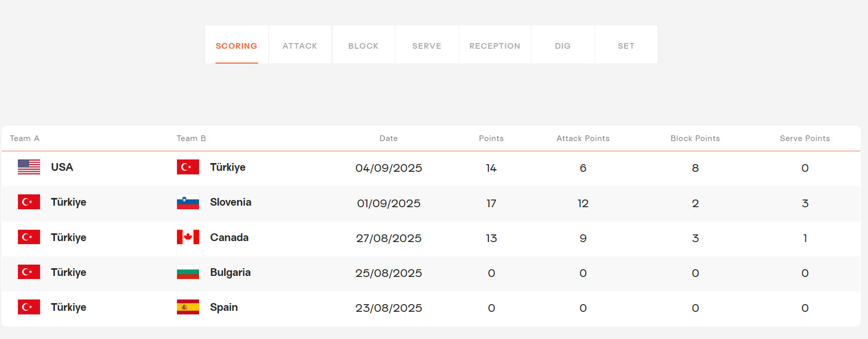Viewport: 868px width, 339px height.
Task: Switch to the Attack tab
Action: 300,46
